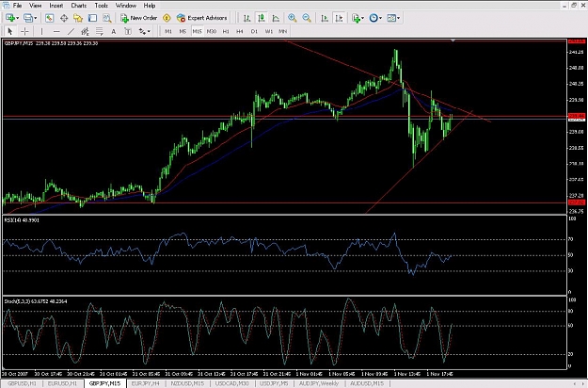Switch chart to Bar Chart mode
588x388 pixels.
point(246,18)
